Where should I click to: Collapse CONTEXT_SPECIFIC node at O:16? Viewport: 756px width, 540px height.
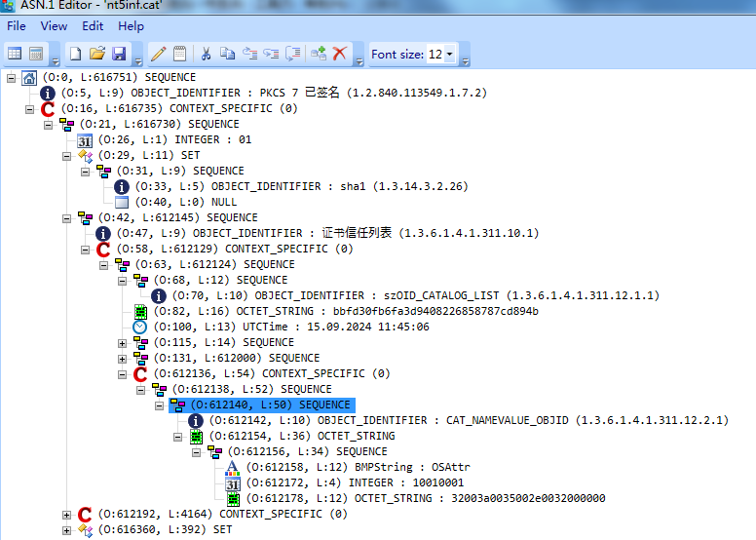click(x=29, y=109)
